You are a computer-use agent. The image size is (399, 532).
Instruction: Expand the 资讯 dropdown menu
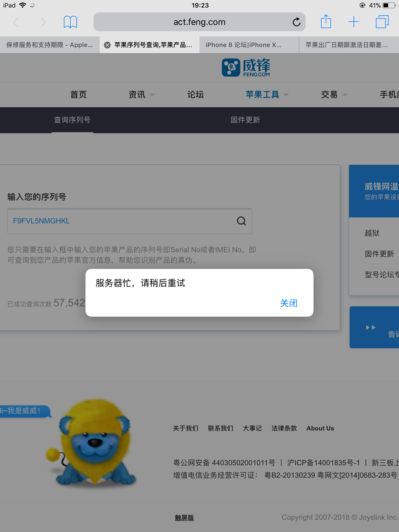tap(142, 95)
